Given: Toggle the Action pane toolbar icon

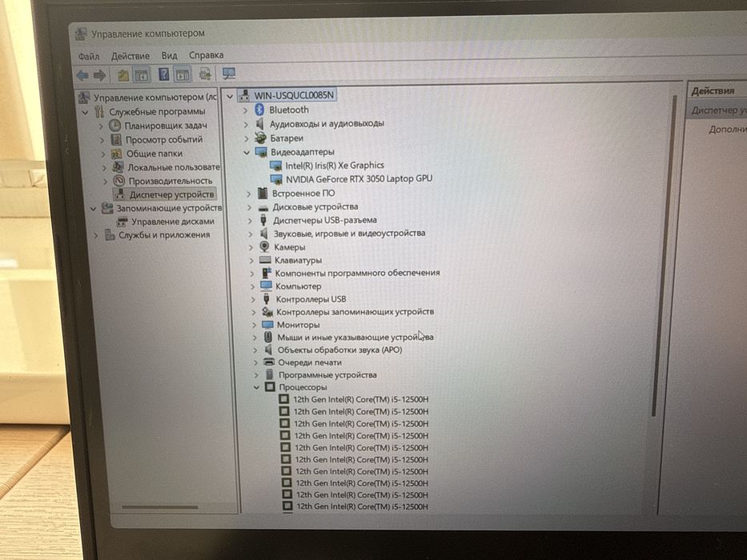Looking at the screenshot, I should [x=182, y=74].
